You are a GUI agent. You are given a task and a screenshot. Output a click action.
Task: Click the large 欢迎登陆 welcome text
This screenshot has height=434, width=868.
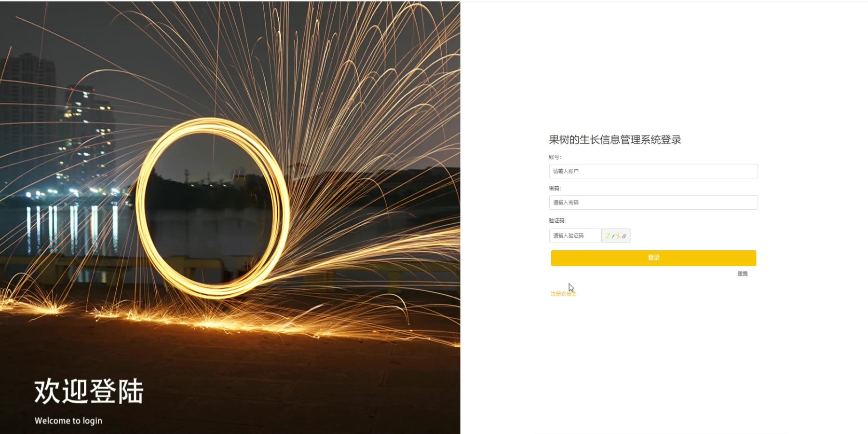click(x=89, y=391)
